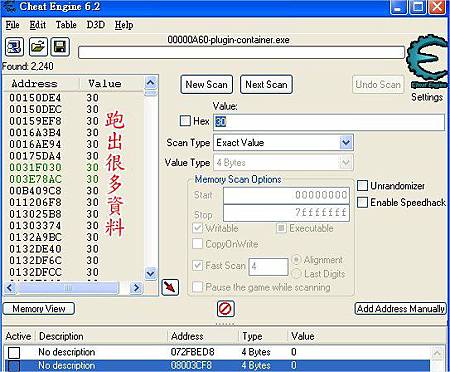The width and height of the screenshot is (450, 372).
Task: Click results list scroll up arrow
Action: (151, 82)
